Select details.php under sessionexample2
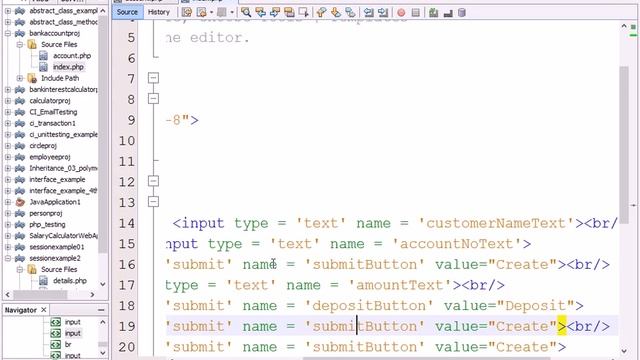This screenshot has width=640, height=360. click(x=70, y=281)
